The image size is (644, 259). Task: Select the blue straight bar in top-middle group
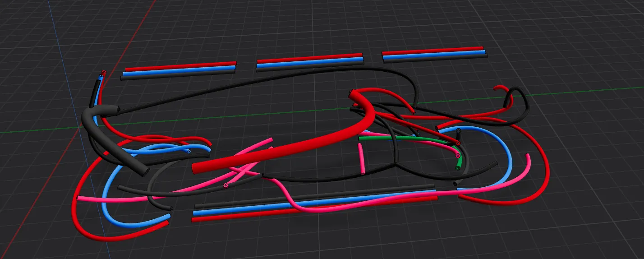310,63
